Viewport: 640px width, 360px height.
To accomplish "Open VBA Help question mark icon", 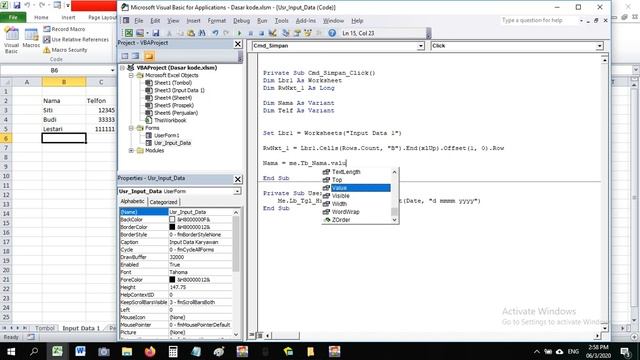I will (332, 33).
